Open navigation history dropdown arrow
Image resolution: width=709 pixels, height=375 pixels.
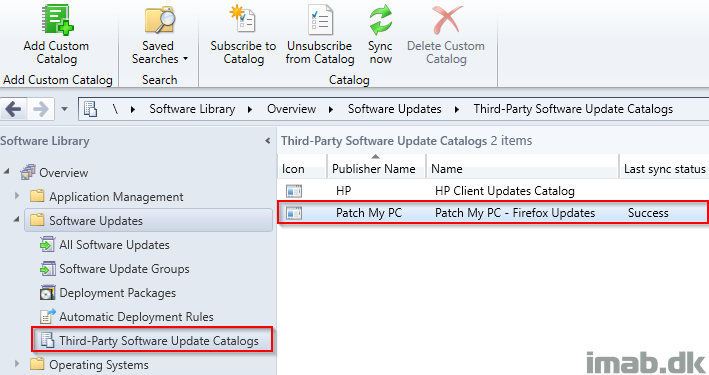click(x=64, y=109)
